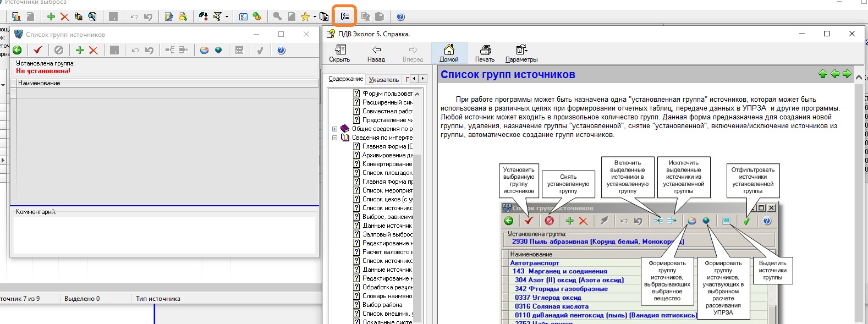Open the Параметры dropdown in help toolbar
The width and height of the screenshot is (868, 324).
[x=521, y=53]
